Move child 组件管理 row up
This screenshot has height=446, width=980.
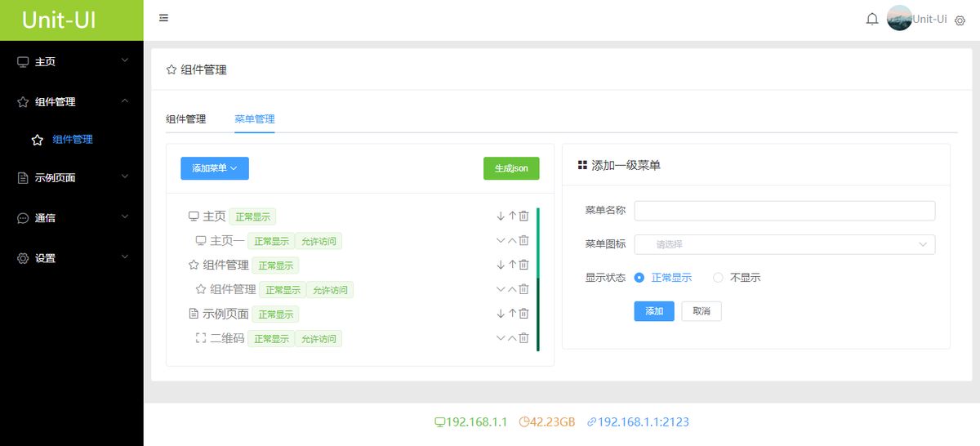(x=513, y=289)
